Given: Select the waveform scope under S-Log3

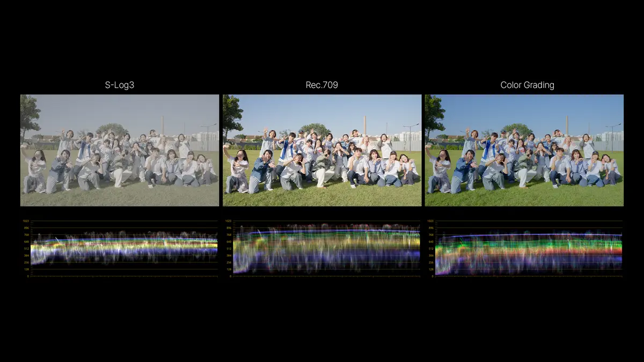Looking at the screenshot, I should (120, 248).
